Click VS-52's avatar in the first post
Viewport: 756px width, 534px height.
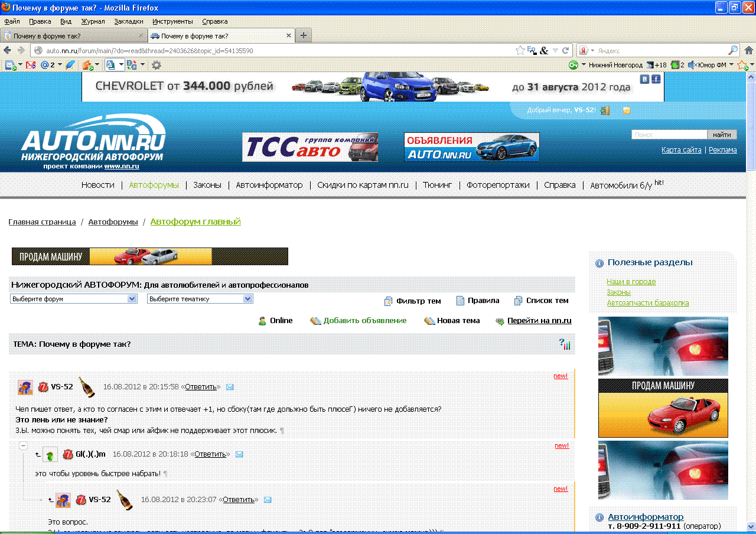[x=25, y=388]
